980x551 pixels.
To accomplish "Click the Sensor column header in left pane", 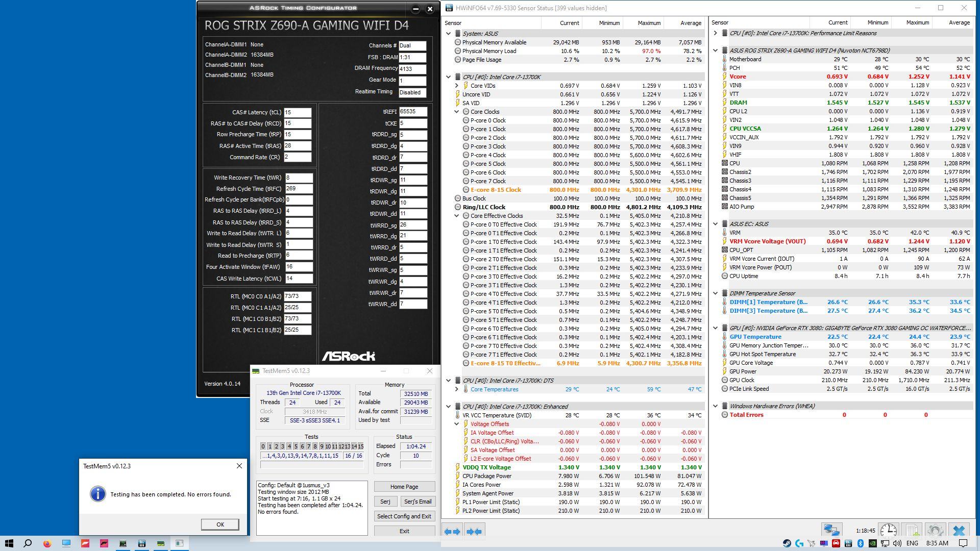I will [492, 23].
